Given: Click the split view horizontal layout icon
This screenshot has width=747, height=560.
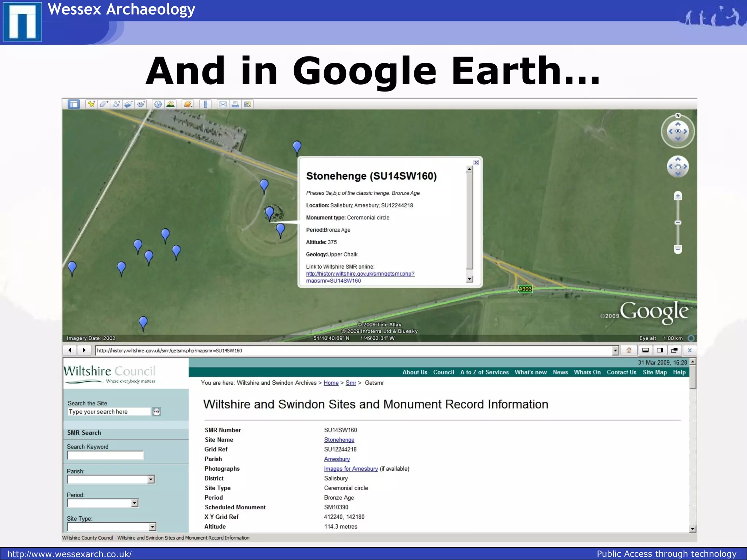Looking at the screenshot, I should (x=645, y=350).
